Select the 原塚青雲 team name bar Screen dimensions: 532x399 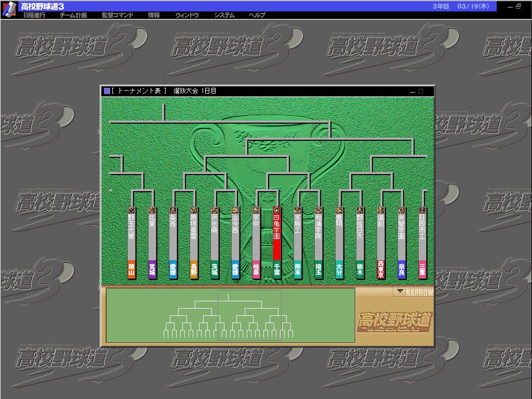coord(194,237)
